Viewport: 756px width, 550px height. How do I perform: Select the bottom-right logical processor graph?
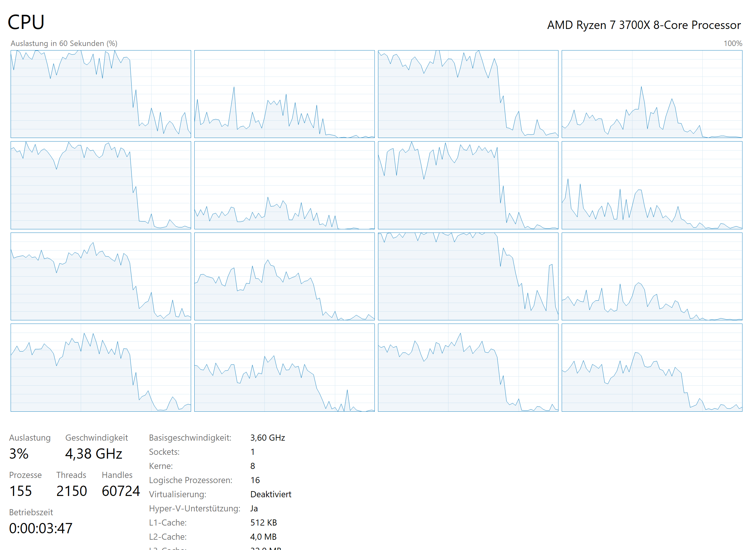pyautogui.click(x=652, y=367)
